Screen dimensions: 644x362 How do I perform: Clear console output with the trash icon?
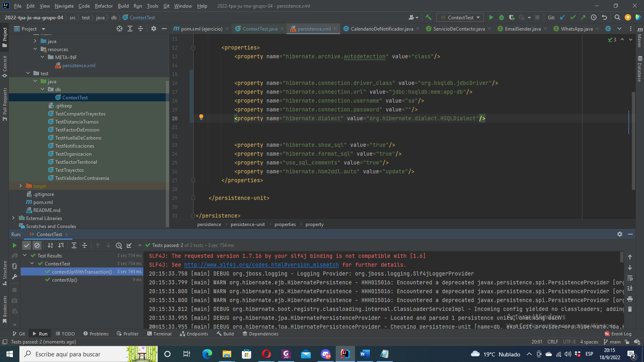tap(630, 309)
